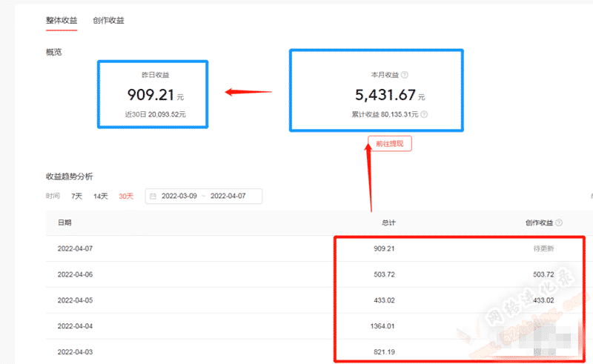
Task: Click the 总计 column header
Action: [x=388, y=222]
